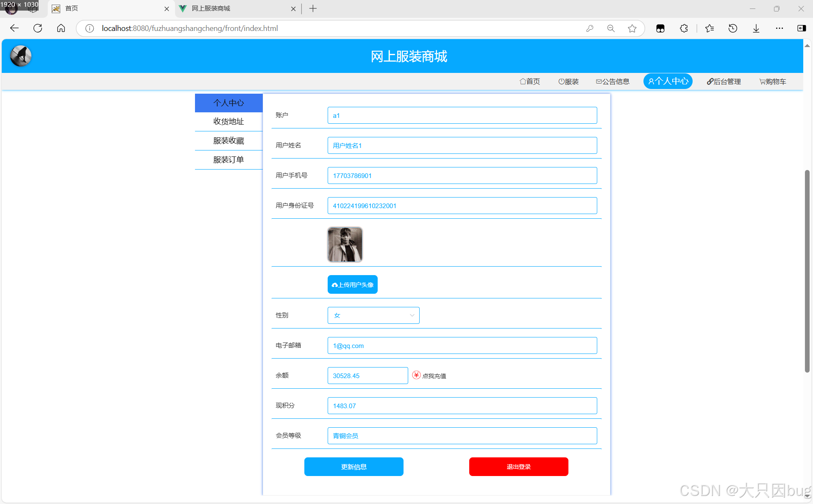
Task: Close the 网上服装商城 browser tab
Action: (x=293, y=8)
